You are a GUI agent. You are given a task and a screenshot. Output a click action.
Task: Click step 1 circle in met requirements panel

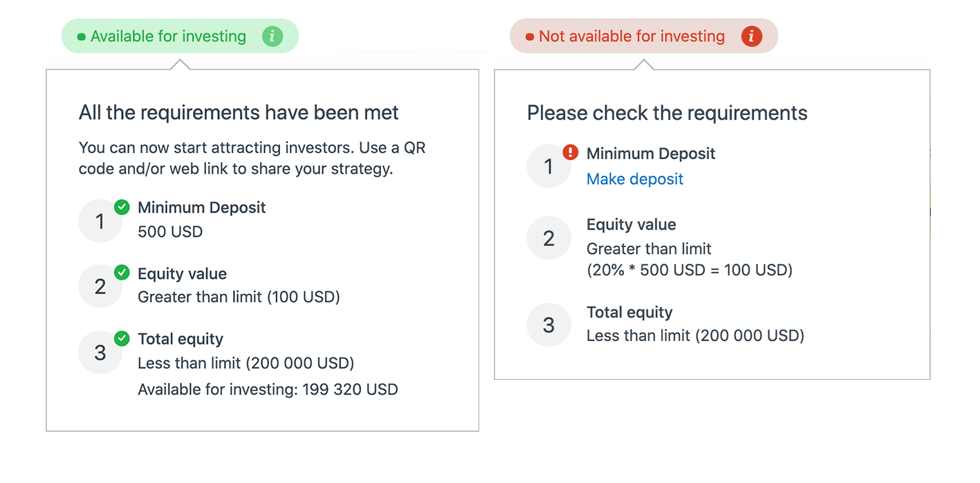pos(100,221)
